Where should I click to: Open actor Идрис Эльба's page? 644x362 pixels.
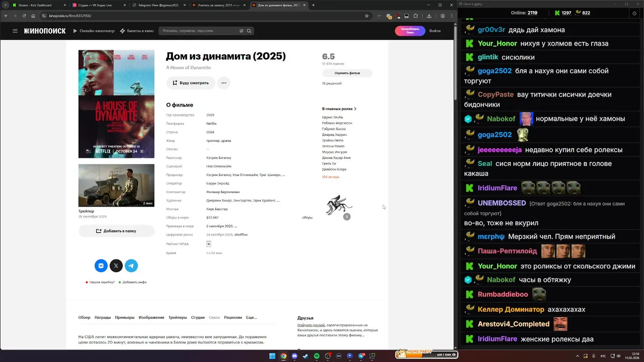(x=333, y=117)
